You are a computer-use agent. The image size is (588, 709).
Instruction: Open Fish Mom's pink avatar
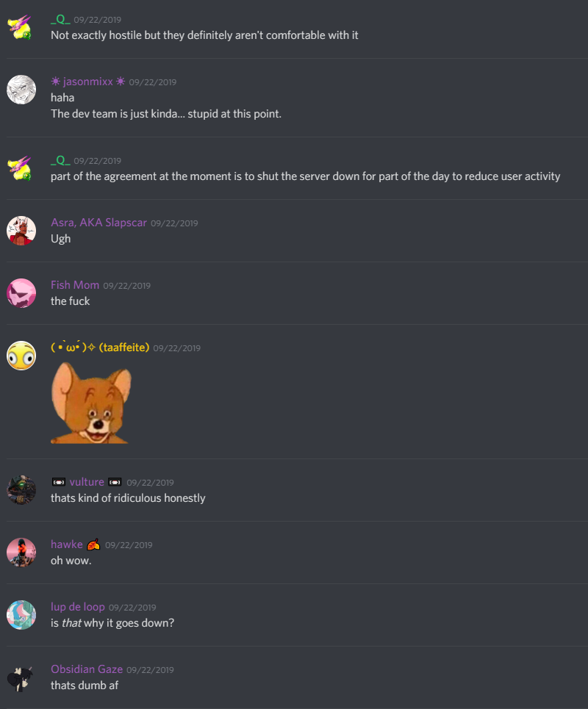point(21,293)
